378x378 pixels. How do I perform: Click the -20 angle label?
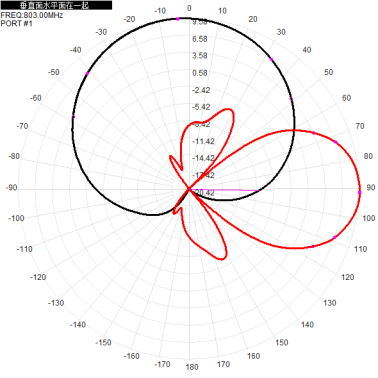[x=129, y=19]
